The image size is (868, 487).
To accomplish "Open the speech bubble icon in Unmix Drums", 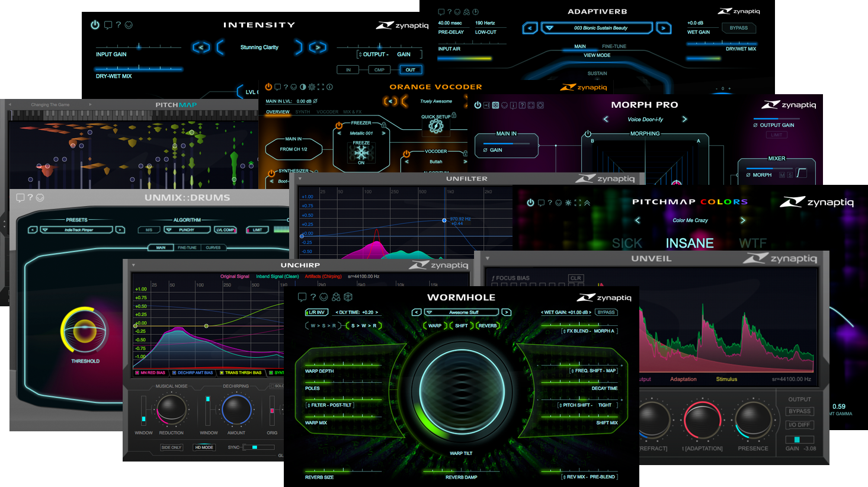I will tap(20, 197).
